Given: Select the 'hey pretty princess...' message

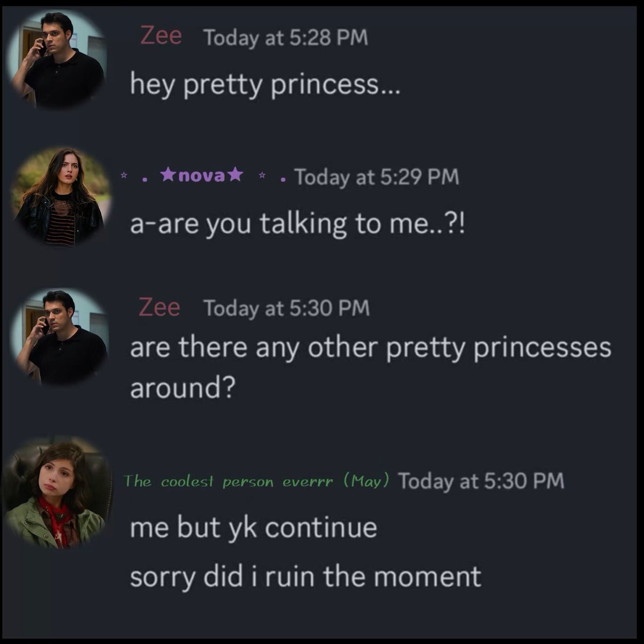Looking at the screenshot, I should coord(265,85).
